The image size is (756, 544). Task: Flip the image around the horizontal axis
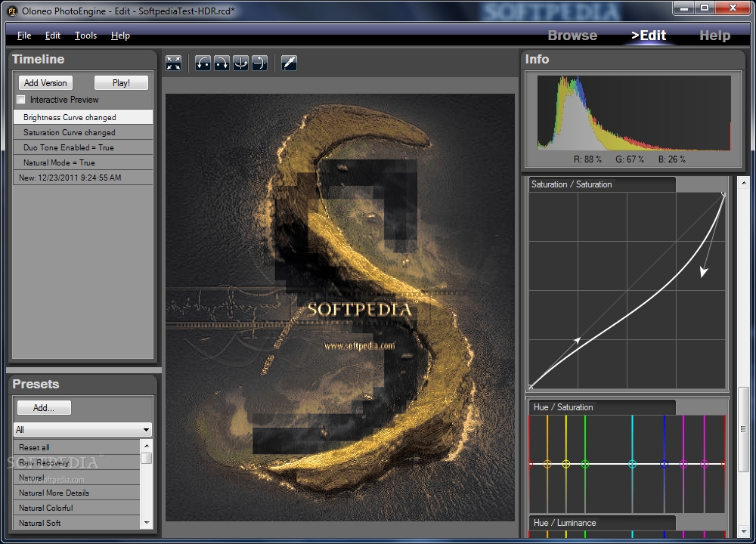tap(259, 63)
